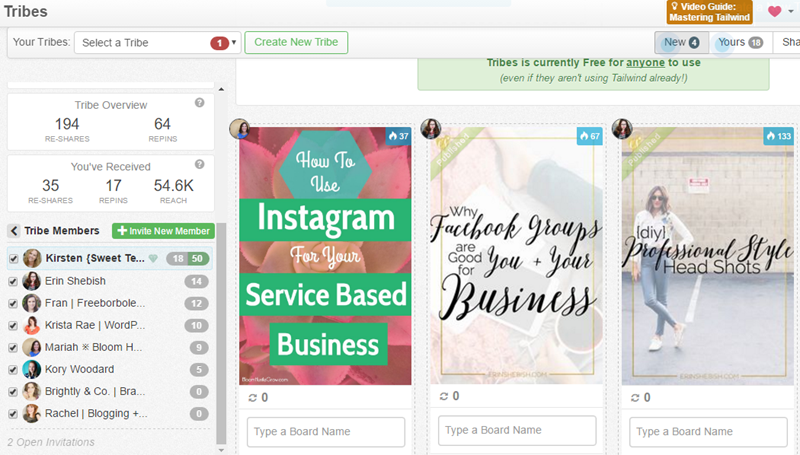Focus board name field under Facebook Groups pin

coord(517,431)
